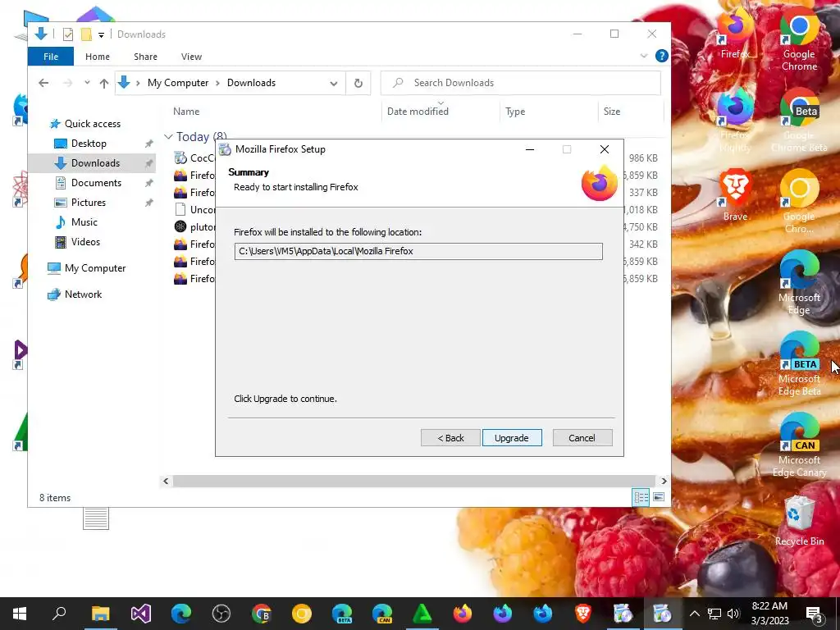Image resolution: width=840 pixels, height=630 pixels.
Task: Open notification center in taskbar
Action: click(814, 614)
